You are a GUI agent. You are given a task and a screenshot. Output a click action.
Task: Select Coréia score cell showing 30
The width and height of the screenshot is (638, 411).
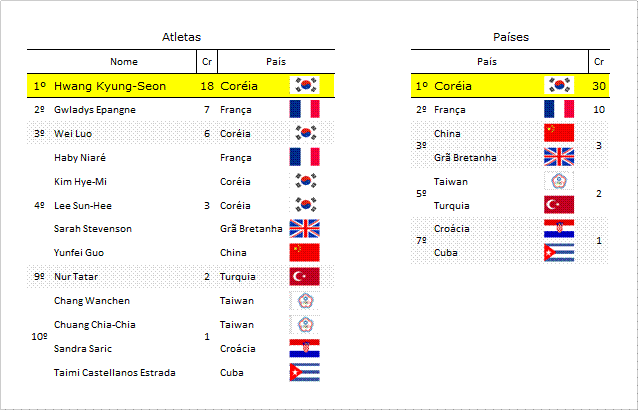tap(599, 86)
